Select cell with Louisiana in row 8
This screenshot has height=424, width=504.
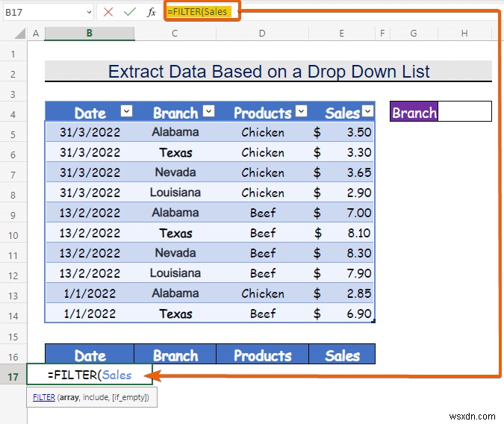[175, 193]
